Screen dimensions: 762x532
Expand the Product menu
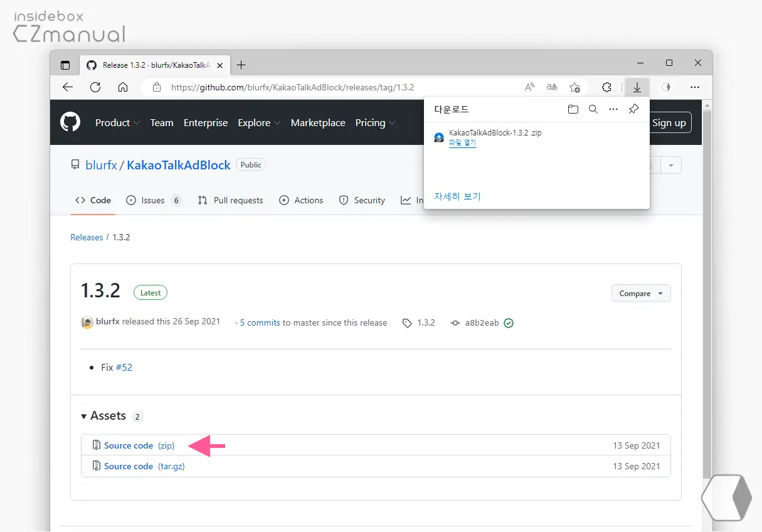pos(117,123)
